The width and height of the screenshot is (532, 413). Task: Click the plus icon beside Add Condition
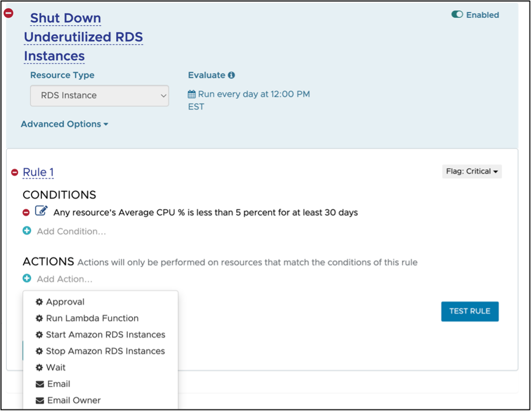(x=27, y=231)
